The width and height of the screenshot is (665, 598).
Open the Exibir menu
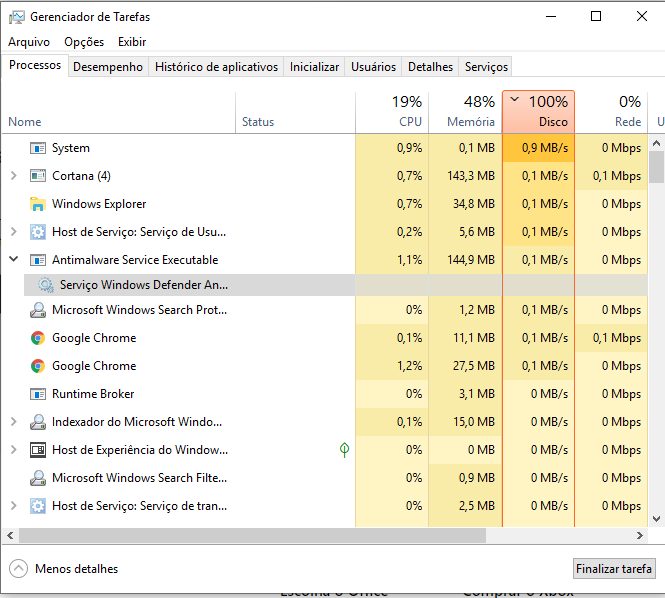click(x=132, y=42)
